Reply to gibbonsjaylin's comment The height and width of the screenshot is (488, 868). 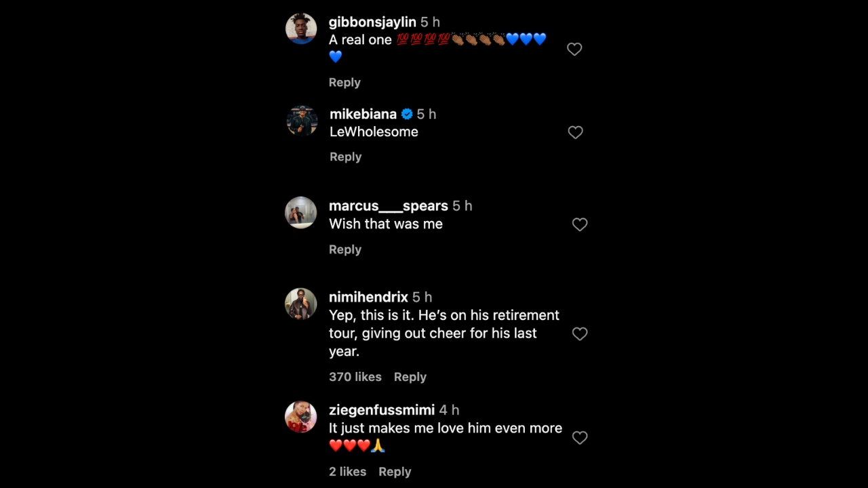click(344, 82)
